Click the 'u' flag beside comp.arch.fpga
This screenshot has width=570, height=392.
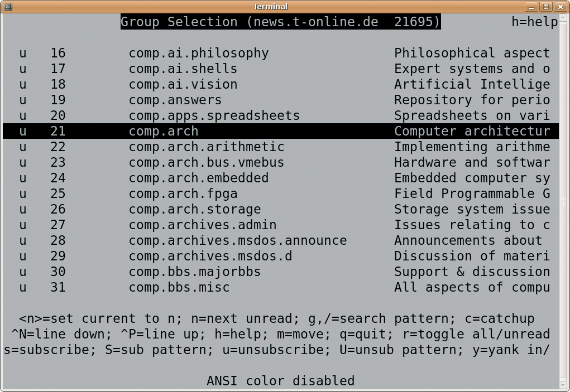pos(23,194)
